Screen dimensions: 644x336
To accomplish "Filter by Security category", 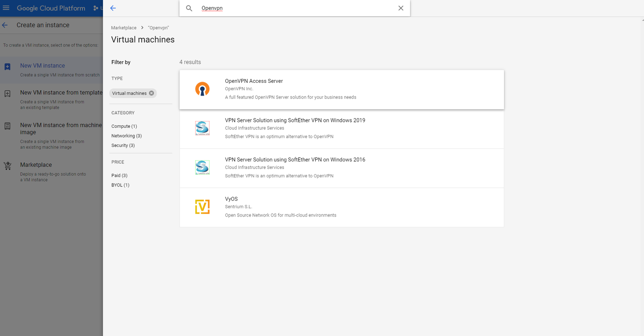I will (x=123, y=145).
